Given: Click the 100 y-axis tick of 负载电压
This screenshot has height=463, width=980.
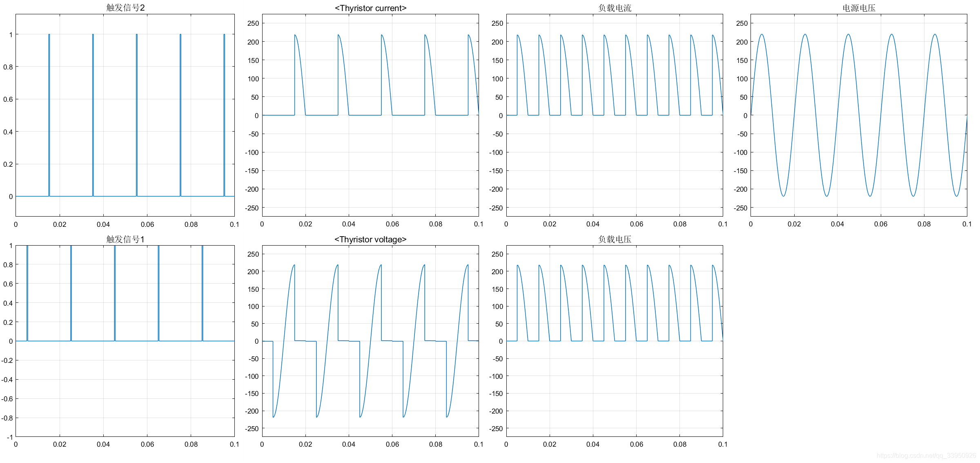Looking at the screenshot, I should pyautogui.click(x=497, y=306).
